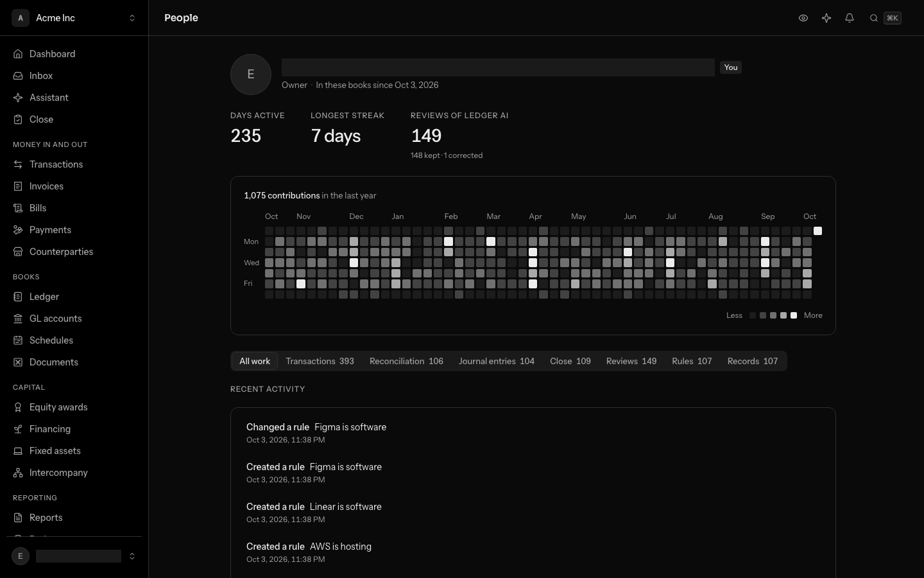Click the Owner role label
Image resolution: width=924 pixels, height=578 pixels.
coord(295,85)
